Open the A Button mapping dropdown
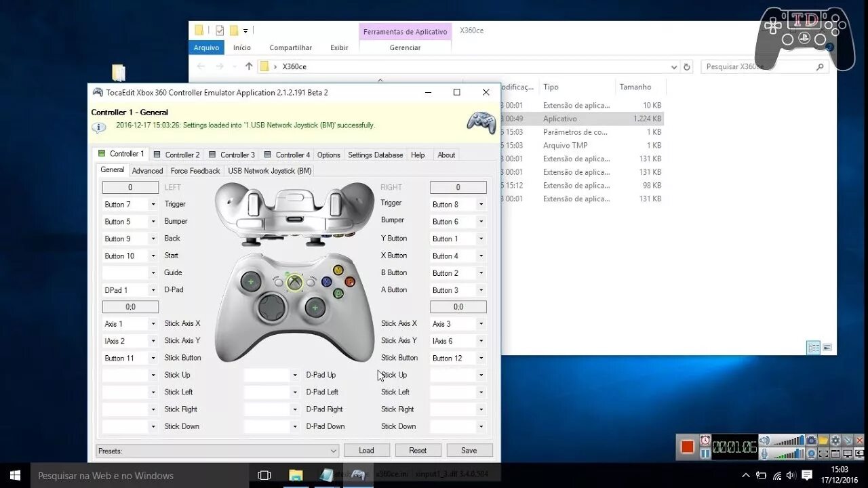868x488 pixels. 481,290
